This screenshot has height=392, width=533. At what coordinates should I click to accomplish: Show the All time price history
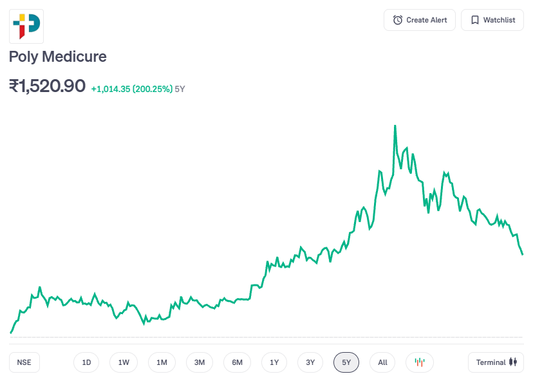pyautogui.click(x=382, y=362)
